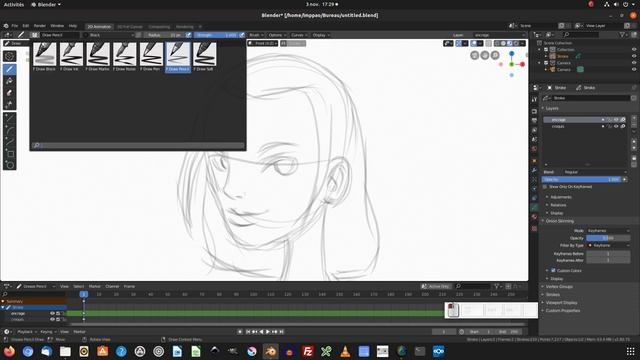Open the Edit menu
Screen dimensions: 640x360
25,26
